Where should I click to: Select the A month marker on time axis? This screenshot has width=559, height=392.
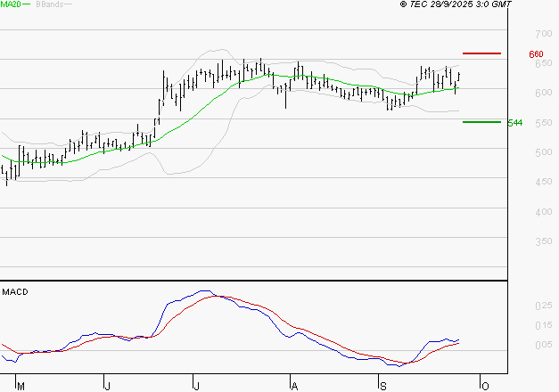point(293,385)
